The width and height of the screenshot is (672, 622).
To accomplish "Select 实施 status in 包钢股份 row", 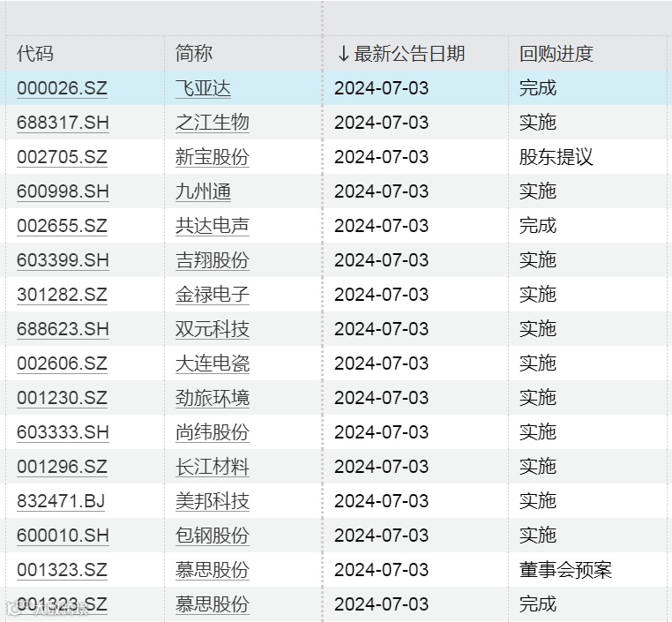I will 538,536.
